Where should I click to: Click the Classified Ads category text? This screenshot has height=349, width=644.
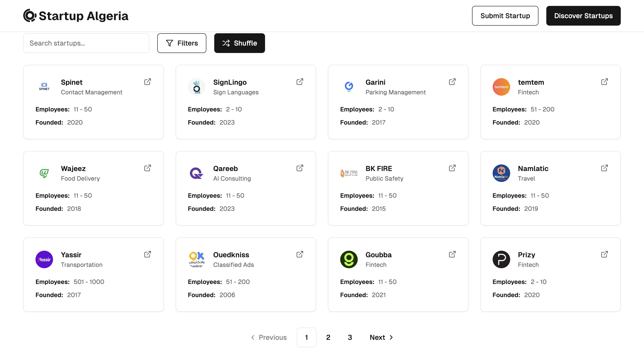pyautogui.click(x=233, y=264)
